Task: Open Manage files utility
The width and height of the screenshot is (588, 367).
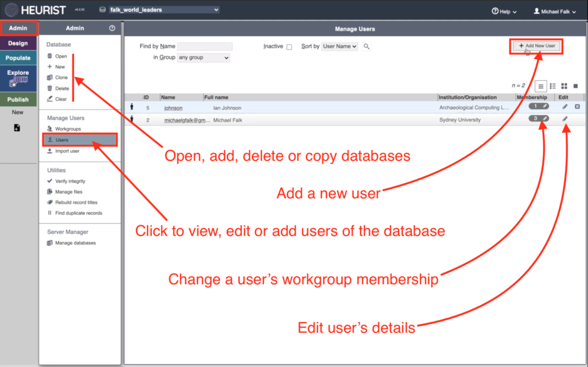Action: (x=65, y=191)
